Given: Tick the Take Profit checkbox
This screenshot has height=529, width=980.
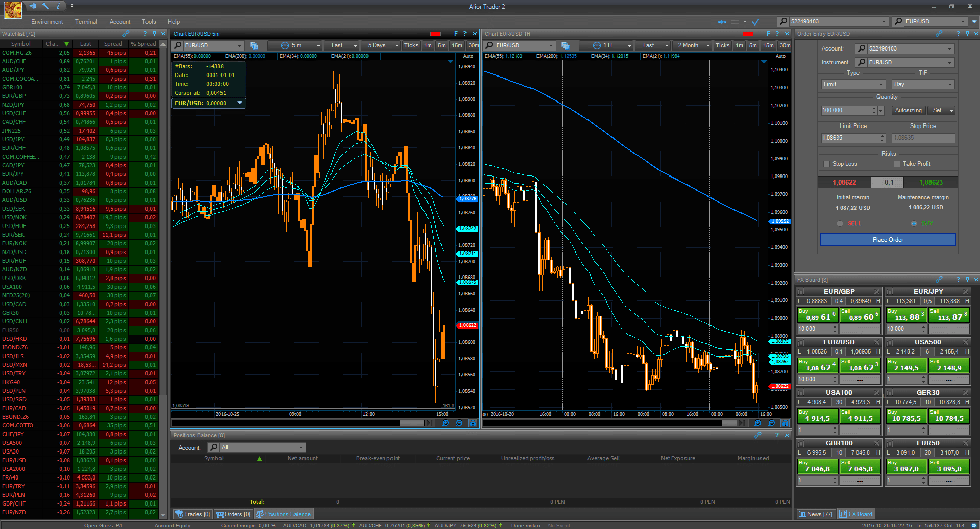Looking at the screenshot, I should (x=897, y=164).
